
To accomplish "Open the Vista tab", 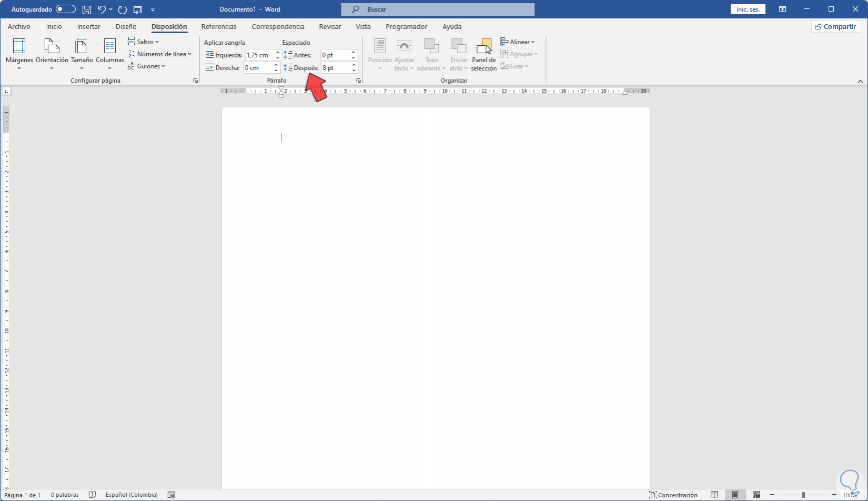I will 363,26.
